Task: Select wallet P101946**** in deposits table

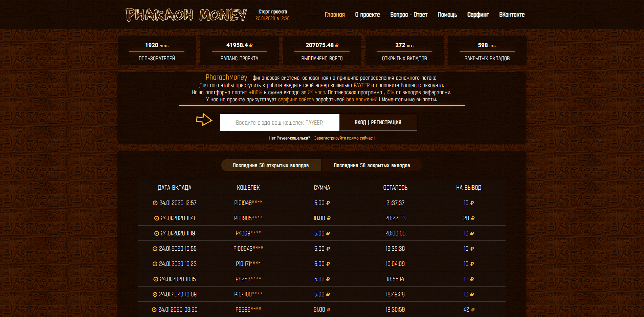Action: [248, 203]
